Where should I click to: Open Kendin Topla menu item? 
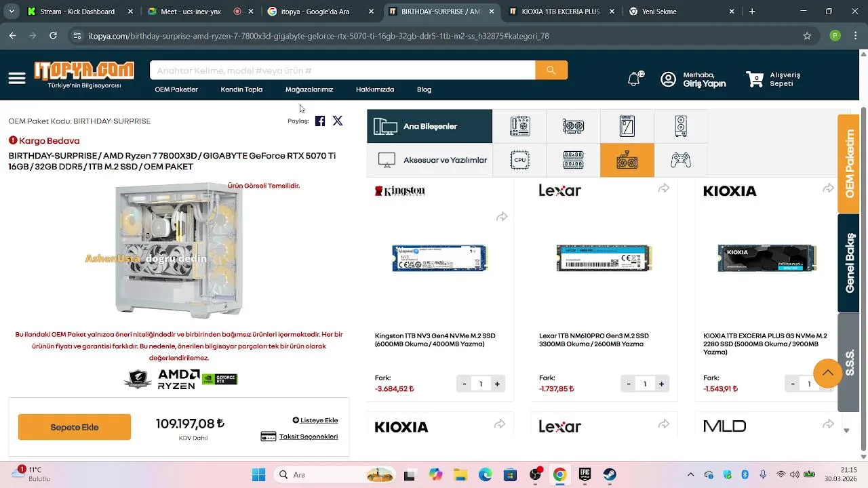coord(241,89)
